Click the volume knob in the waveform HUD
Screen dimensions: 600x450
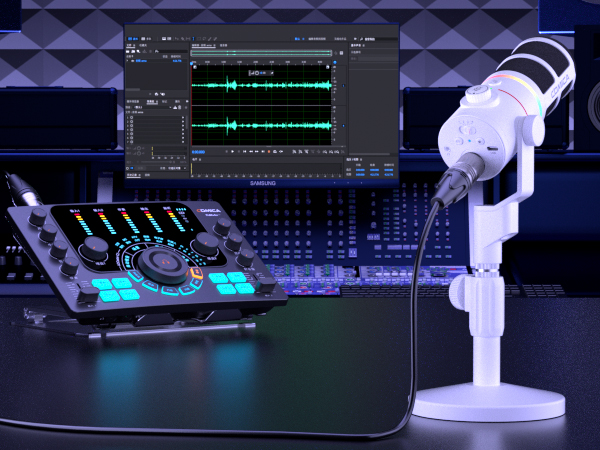tap(257, 73)
